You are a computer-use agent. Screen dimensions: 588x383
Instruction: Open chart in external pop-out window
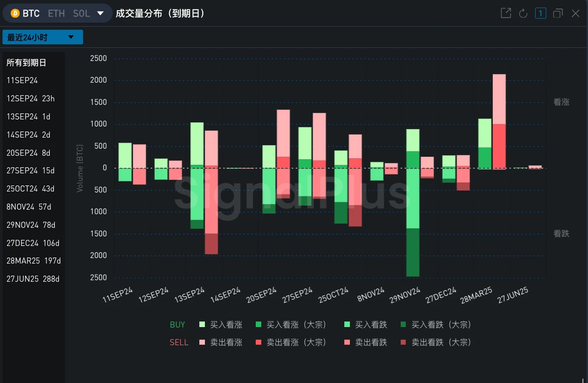pyautogui.click(x=505, y=14)
